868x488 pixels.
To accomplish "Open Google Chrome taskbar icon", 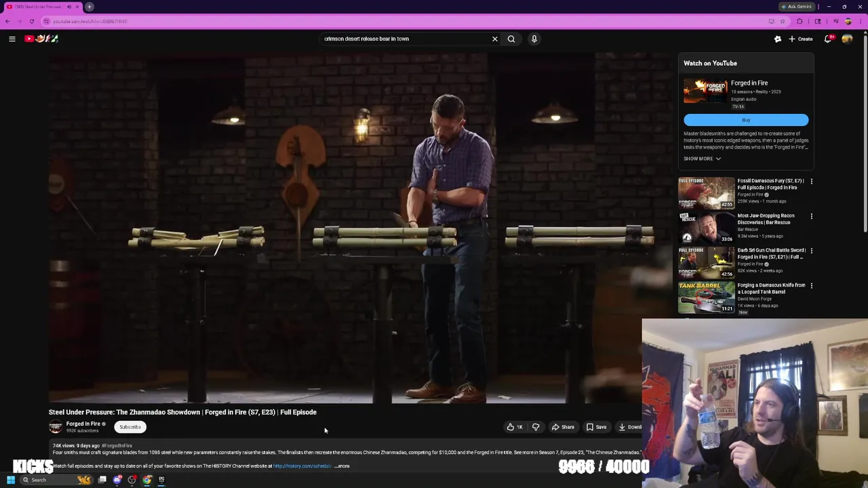I will tap(147, 480).
